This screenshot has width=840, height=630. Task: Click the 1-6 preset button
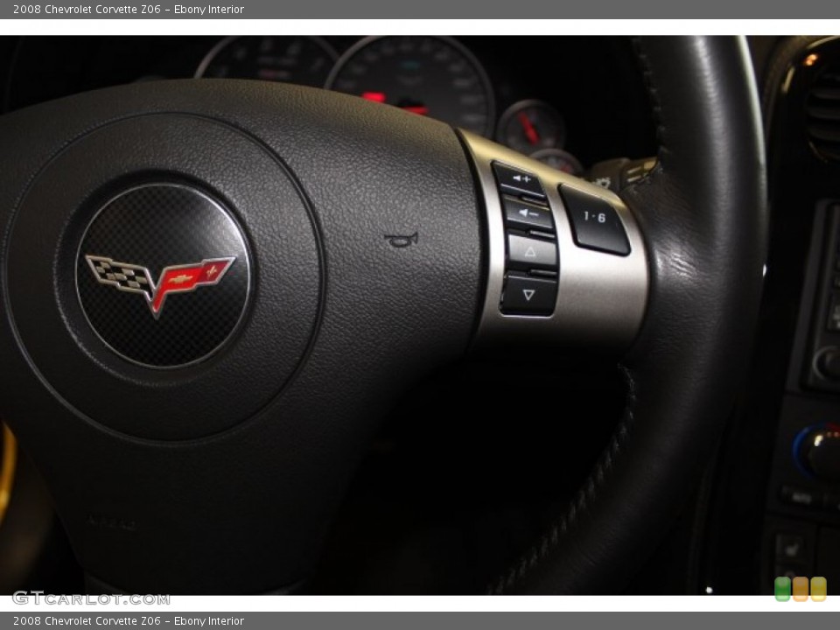pos(594,219)
